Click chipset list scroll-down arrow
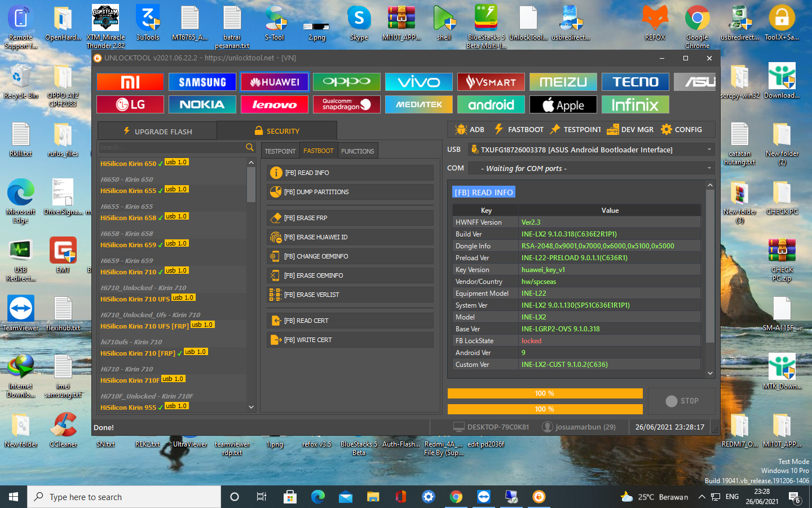Viewport: 812px width, 508px height. click(251, 407)
